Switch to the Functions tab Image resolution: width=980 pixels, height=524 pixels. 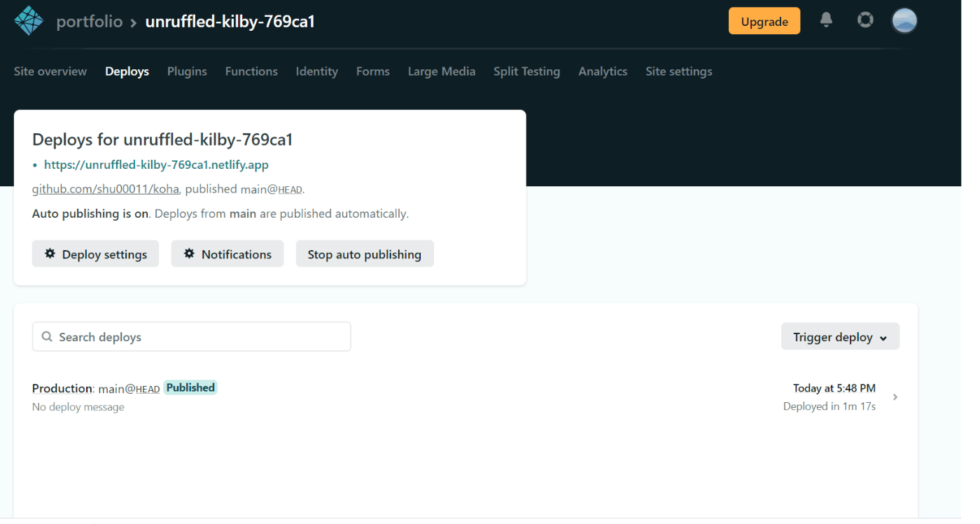coord(251,71)
